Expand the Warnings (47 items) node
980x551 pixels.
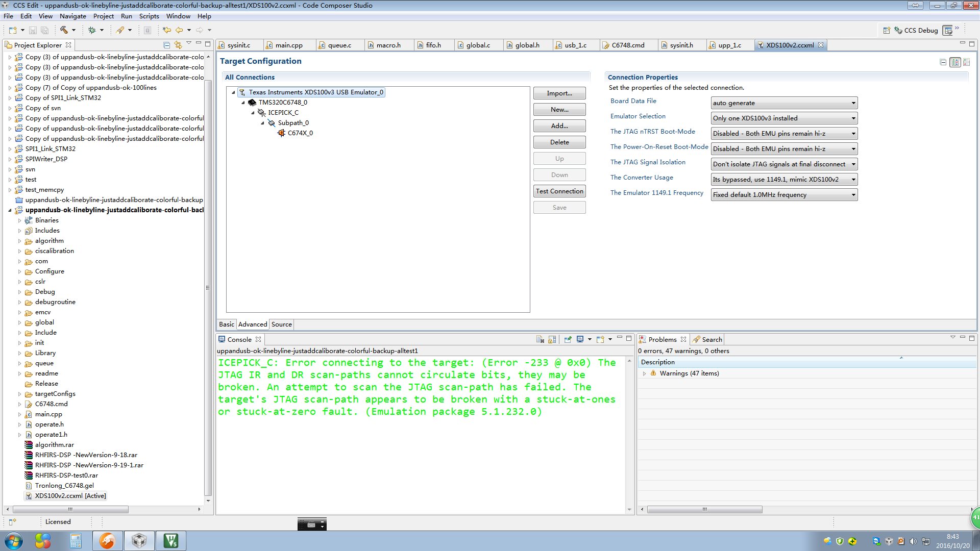(x=644, y=373)
